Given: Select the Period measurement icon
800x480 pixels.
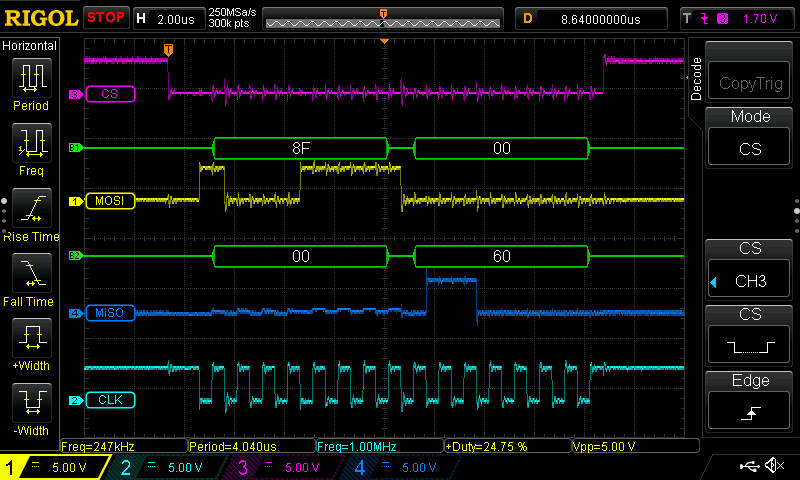Looking at the screenshot, I should (x=32, y=78).
